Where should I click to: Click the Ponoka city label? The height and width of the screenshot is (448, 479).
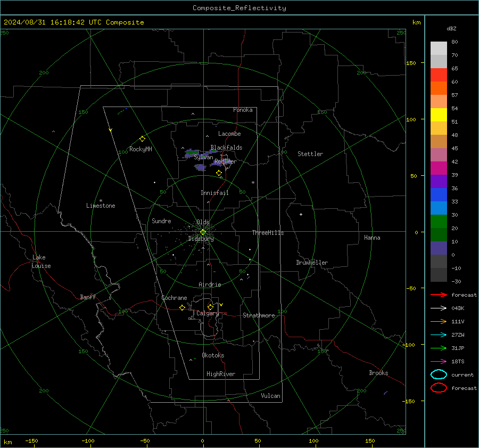coord(243,110)
